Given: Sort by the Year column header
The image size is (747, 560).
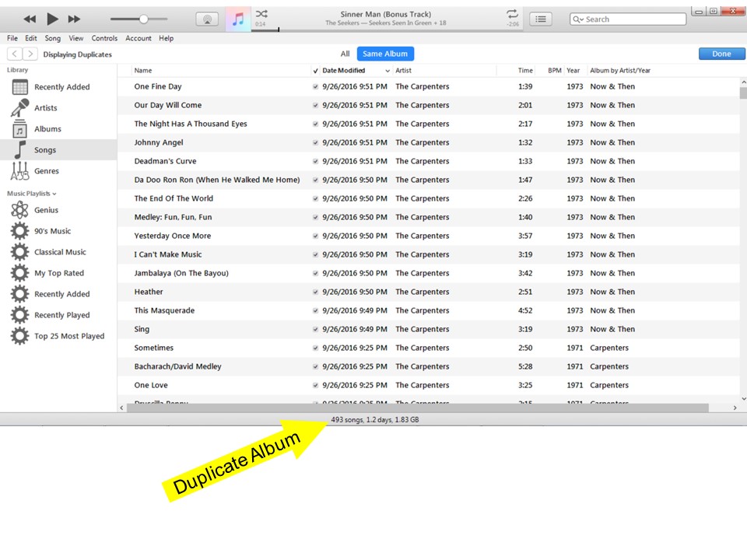Looking at the screenshot, I should tap(574, 71).
